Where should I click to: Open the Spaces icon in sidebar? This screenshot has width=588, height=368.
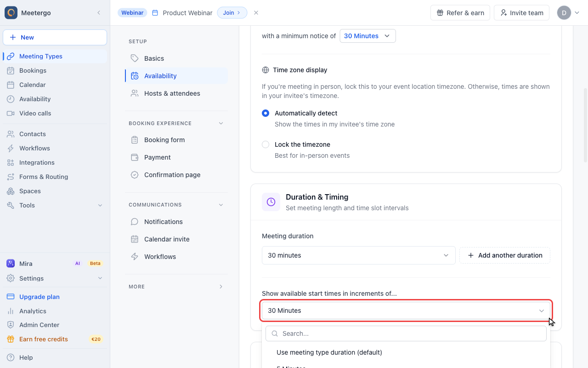[x=11, y=191]
